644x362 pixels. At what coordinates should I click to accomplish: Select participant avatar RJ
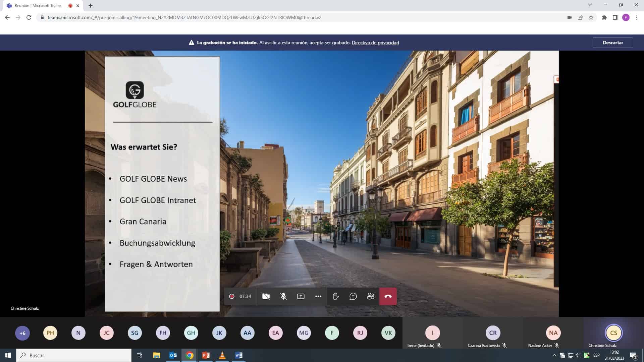(360, 333)
